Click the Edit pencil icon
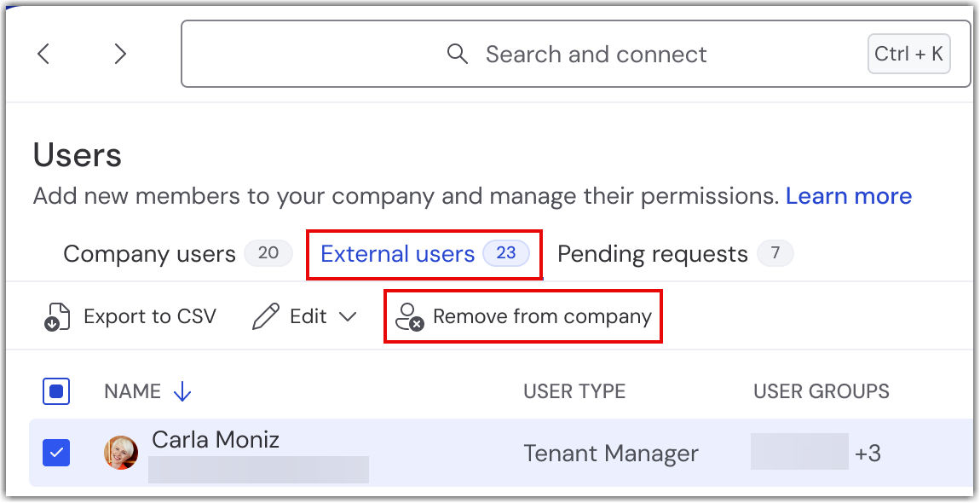This screenshot has width=980, height=503. tap(266, 317)
